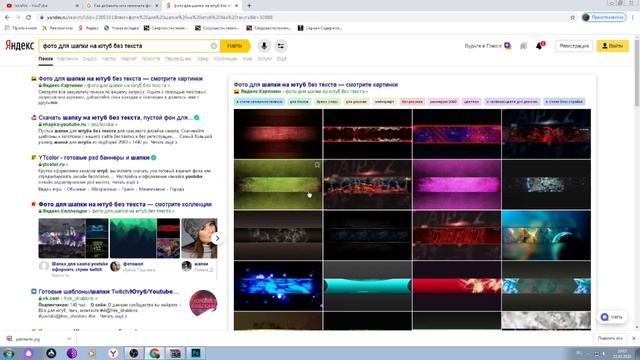Open the Ещё more tab

(282, 59)
